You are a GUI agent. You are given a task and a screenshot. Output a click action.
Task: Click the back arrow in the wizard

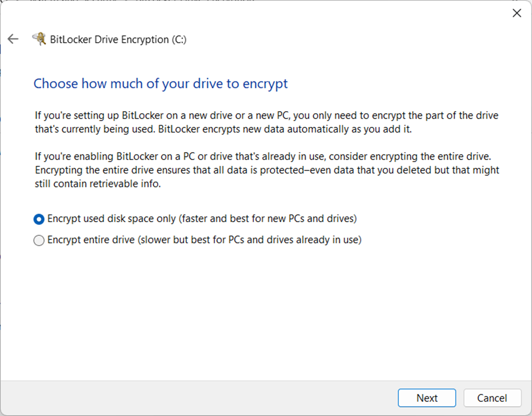(x=13, y=39)
